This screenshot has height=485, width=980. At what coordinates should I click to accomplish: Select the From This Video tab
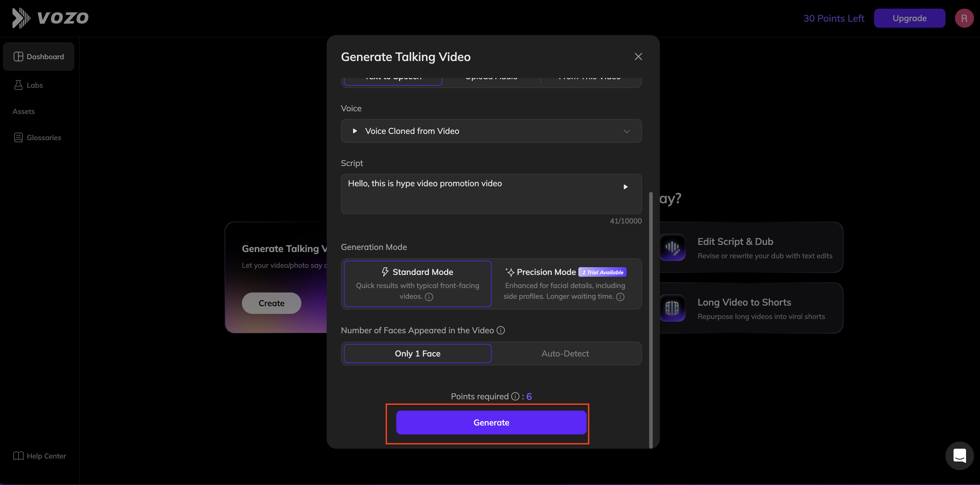point(589,78)
